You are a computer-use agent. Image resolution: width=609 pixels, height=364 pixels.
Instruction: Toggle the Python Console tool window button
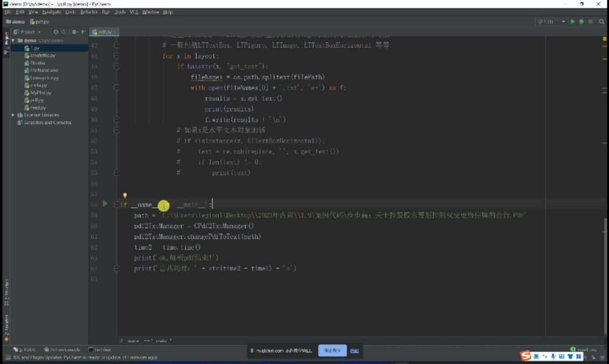[x=62, y=350]
